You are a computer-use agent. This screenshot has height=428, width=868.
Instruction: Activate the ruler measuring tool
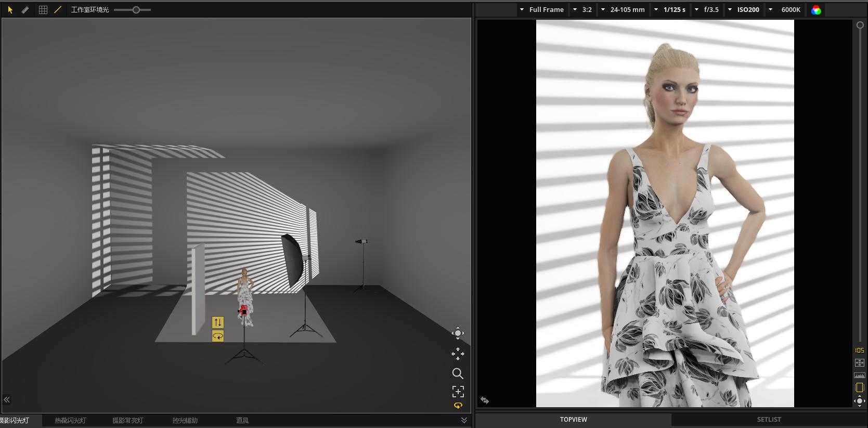pyautogui.click(x=25, y=9)
